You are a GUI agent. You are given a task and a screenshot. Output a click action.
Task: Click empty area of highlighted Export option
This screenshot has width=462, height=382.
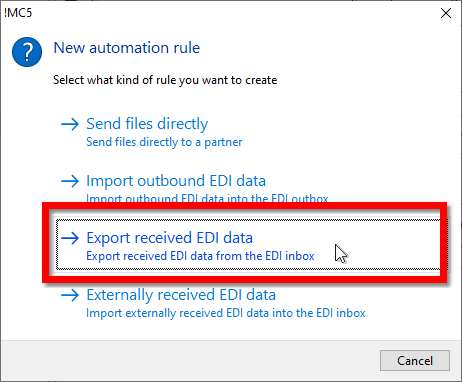[x=387, y=245]
